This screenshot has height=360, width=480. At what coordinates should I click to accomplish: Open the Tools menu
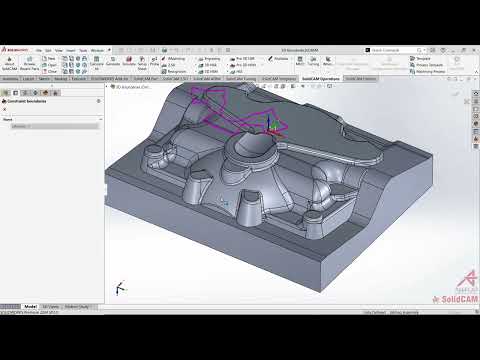(x=83, y=50)
